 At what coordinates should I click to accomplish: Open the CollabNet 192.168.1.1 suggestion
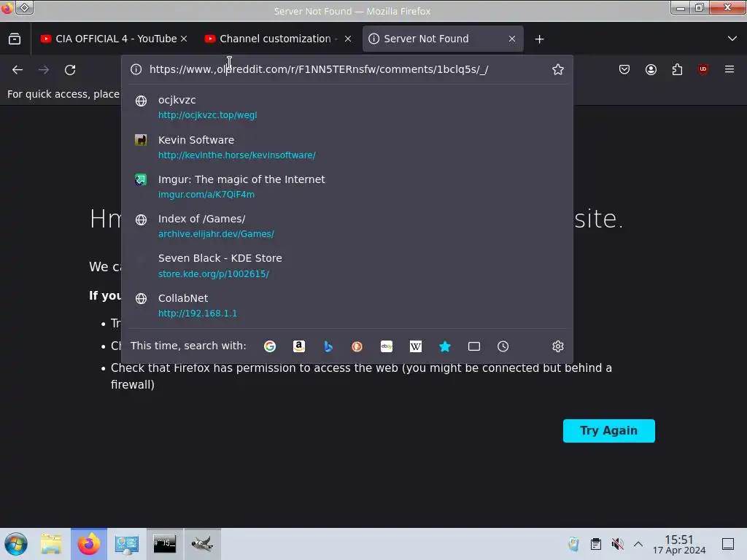(347, 306)
